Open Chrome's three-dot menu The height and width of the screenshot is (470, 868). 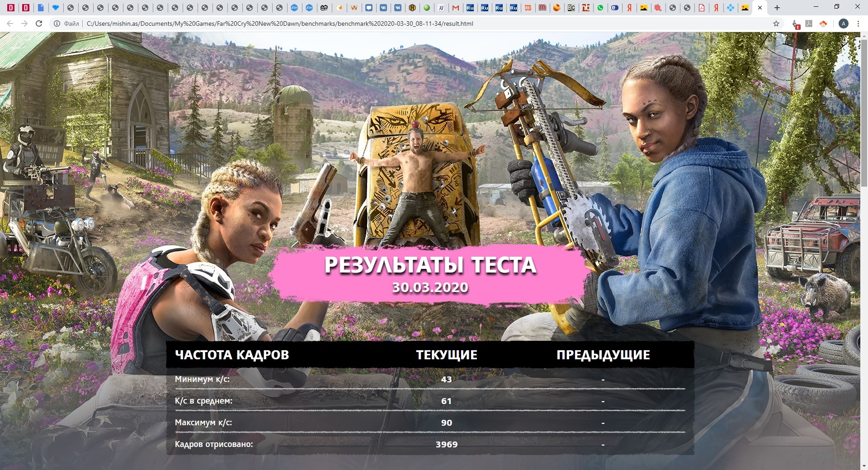click(858, 23)
